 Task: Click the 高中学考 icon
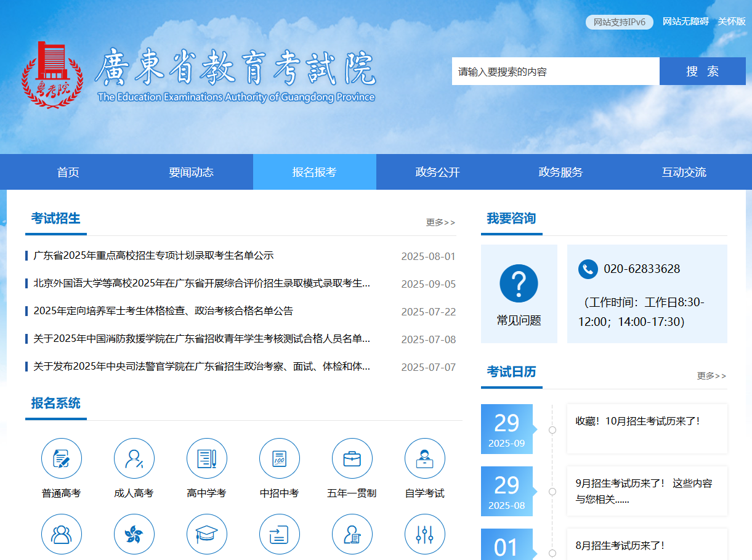coord(207,458)
